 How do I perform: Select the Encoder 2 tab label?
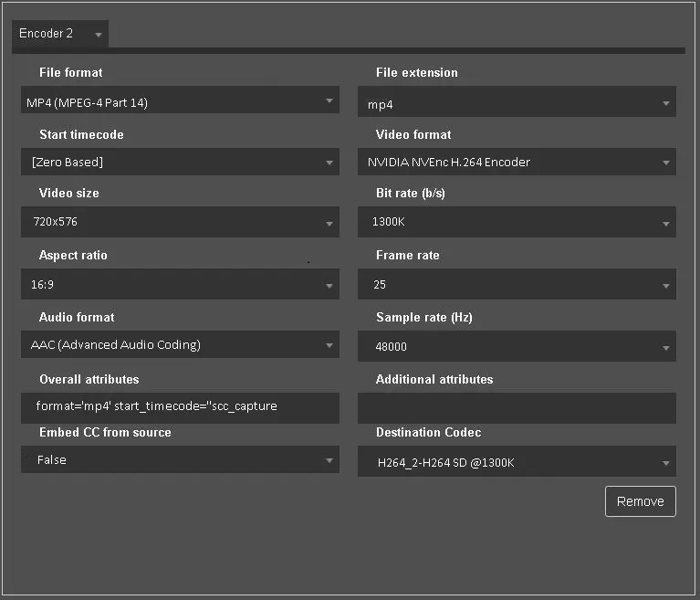47,34
